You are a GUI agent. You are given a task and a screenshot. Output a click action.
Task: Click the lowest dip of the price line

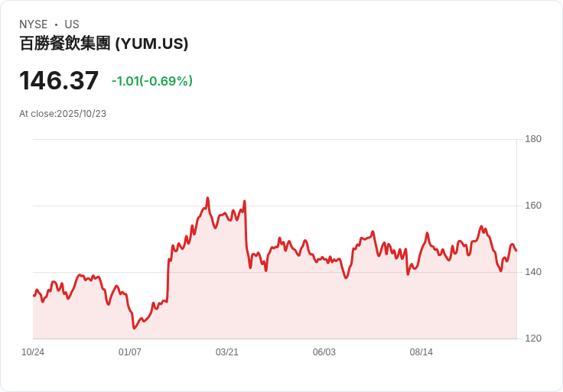click(x=134, y=329)
